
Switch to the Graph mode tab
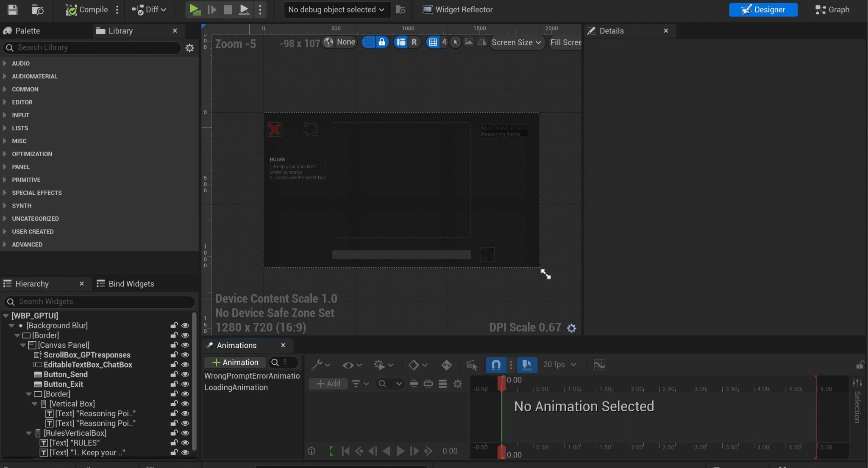(832, 9)
